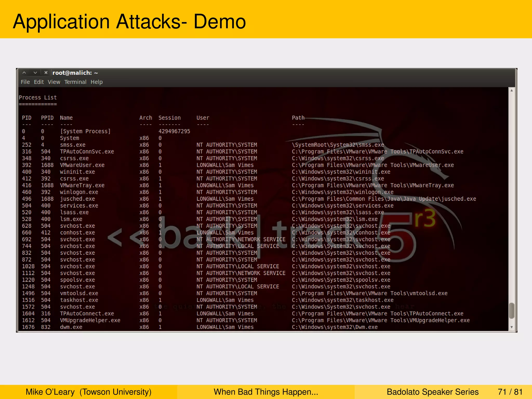Click footer author 'Mike O'Leary (Towson University)'
This screenshot has width=532, height=399.
89,392
